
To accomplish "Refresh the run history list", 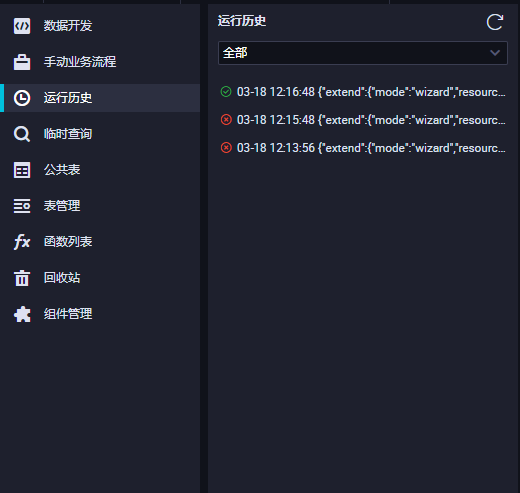I will pyautogui.click(x=494, y=22).
